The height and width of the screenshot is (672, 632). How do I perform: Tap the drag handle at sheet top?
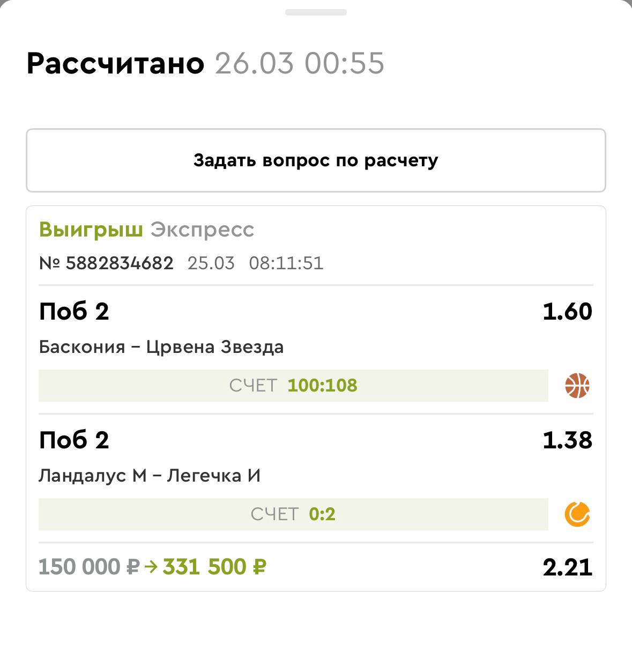pos(316,12)
